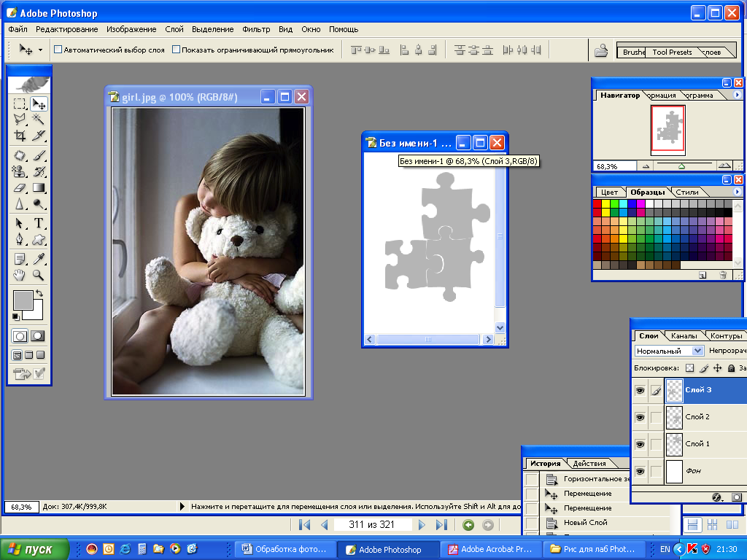Image resolution: width=747 pixels, height=560 pixels.
Task: Select the Magic Wand tool
Action: tap(38, 119)
